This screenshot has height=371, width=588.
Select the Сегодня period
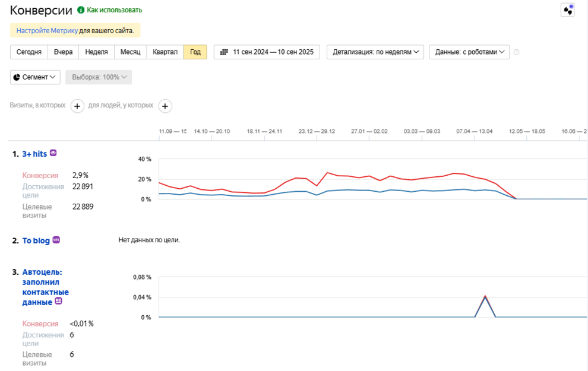pos(29,52)
